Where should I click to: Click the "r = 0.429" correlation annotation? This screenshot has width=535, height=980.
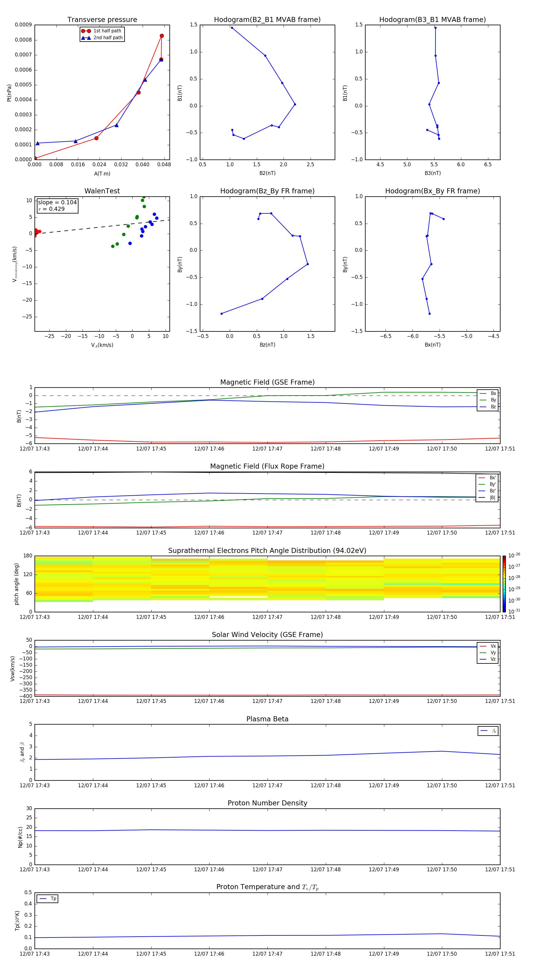click(51, 209)
